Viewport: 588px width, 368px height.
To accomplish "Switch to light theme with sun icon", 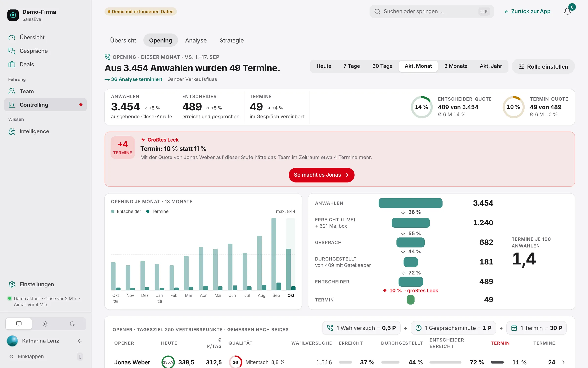I will 45,324.
